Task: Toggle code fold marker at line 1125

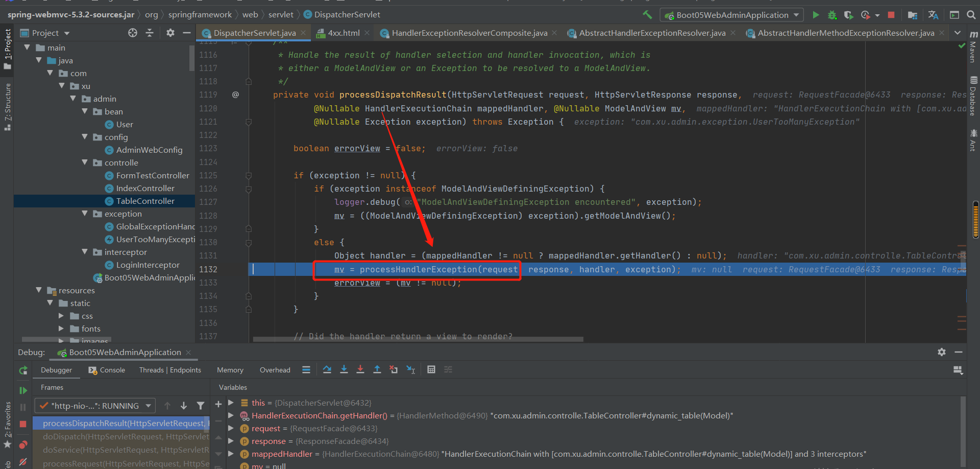Action: tap(249, 176)
